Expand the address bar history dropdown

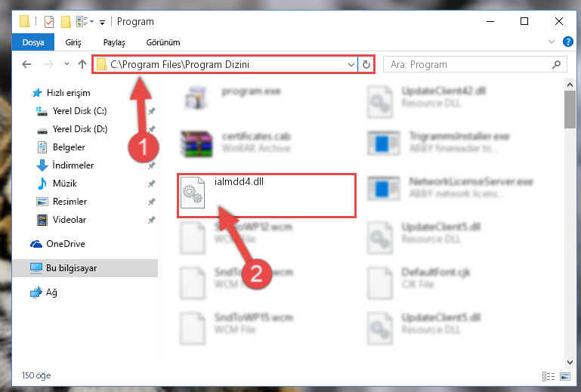tap(351, 65)
